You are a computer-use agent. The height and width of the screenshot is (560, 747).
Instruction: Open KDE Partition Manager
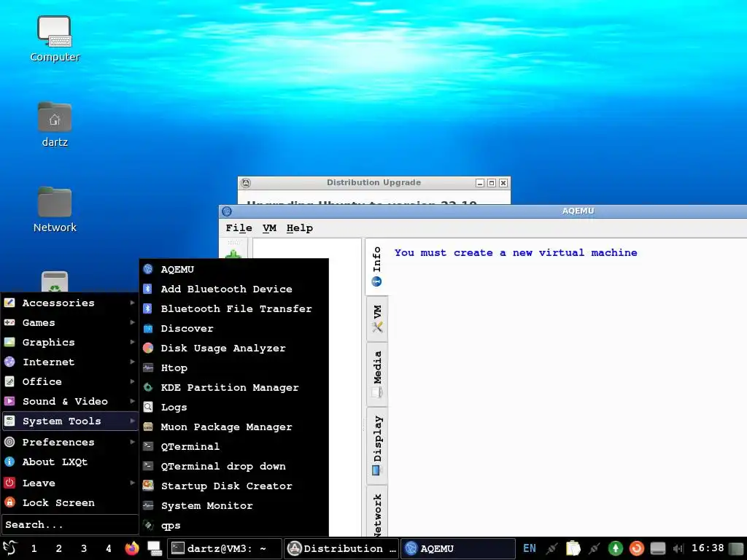[233, 388]
